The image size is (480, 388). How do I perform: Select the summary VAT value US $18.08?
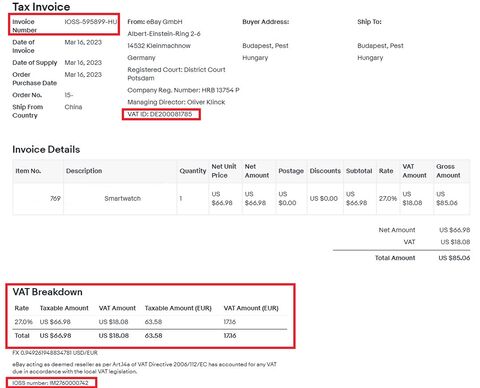click(x=455, y=242)
